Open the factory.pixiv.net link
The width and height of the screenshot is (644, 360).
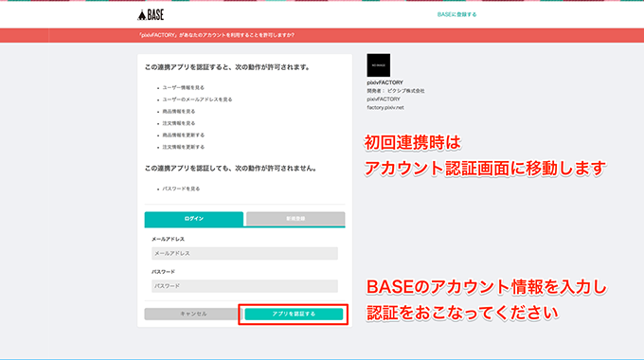tap(385, 108)
